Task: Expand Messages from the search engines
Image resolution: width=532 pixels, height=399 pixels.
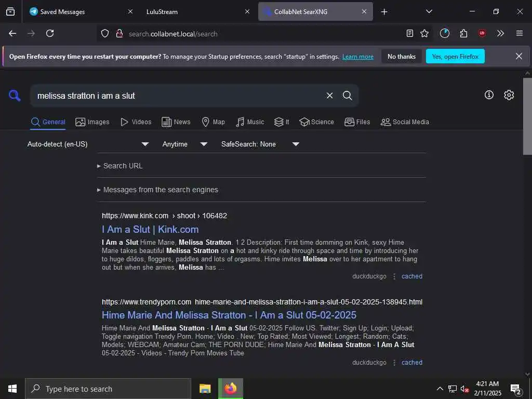Action: tap(157, 190)
